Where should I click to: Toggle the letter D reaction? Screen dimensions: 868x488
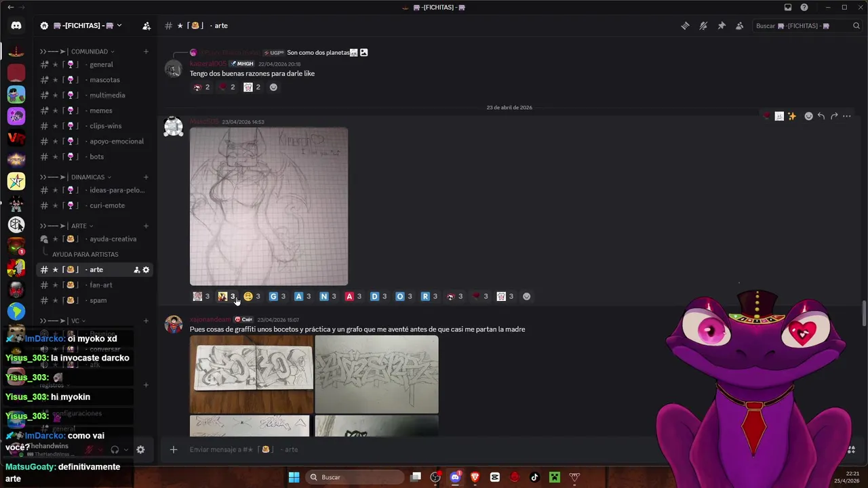378,296
